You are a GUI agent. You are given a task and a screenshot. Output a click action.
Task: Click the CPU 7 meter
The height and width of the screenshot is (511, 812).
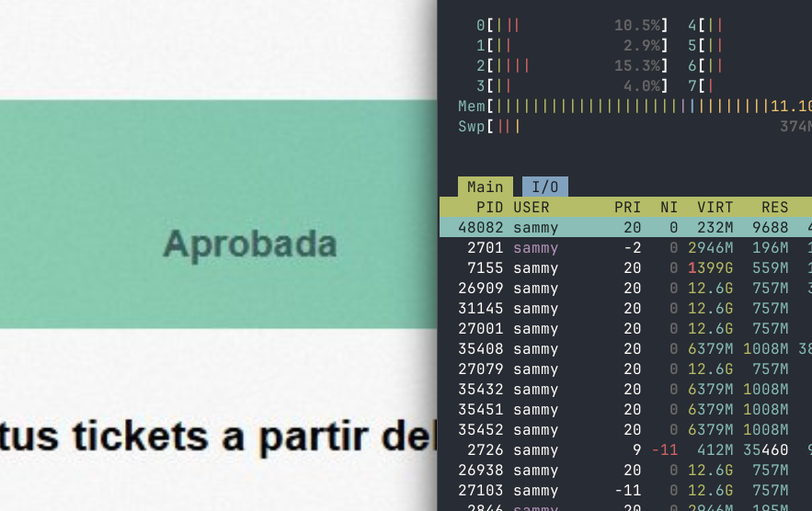tap(749, 86)
